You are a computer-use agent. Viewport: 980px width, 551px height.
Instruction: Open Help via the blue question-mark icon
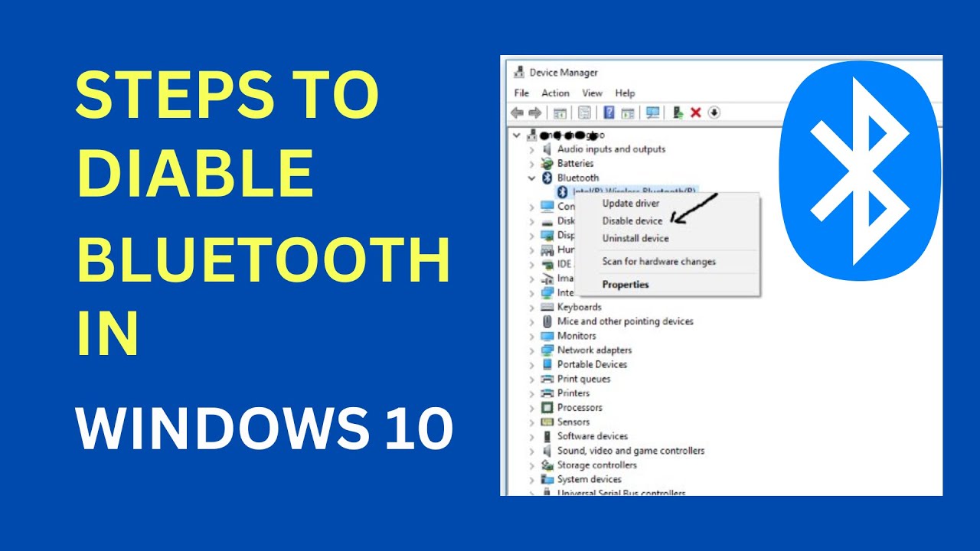point(609,112)
